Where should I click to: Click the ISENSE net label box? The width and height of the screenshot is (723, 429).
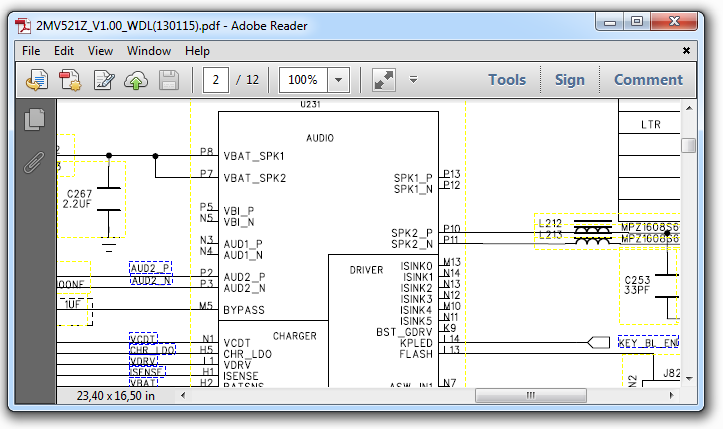147,371
